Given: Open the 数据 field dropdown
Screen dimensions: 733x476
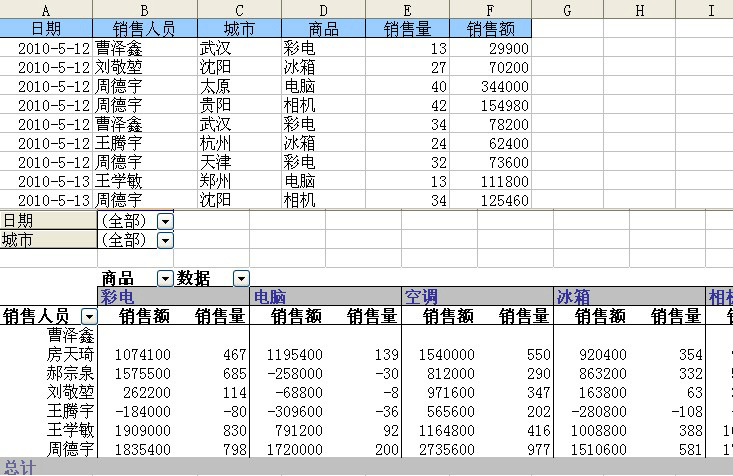Looking at the screenshot, I should 241,279.
